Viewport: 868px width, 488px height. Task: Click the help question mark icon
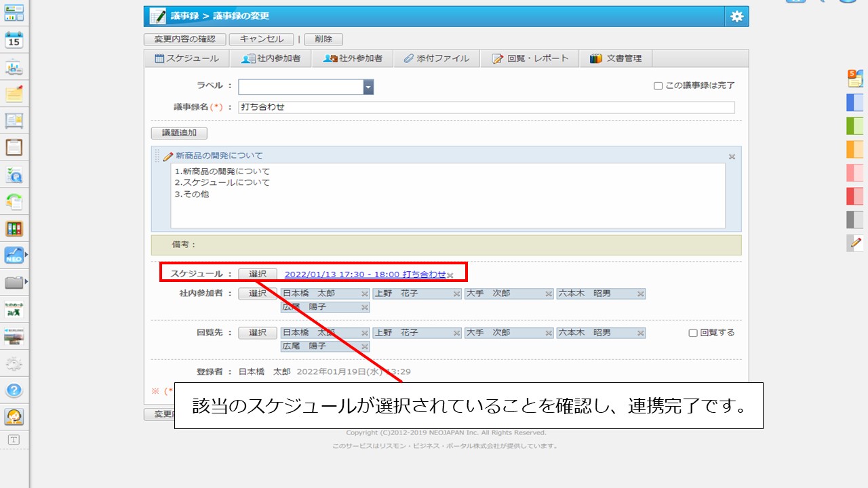click(14, 390)
